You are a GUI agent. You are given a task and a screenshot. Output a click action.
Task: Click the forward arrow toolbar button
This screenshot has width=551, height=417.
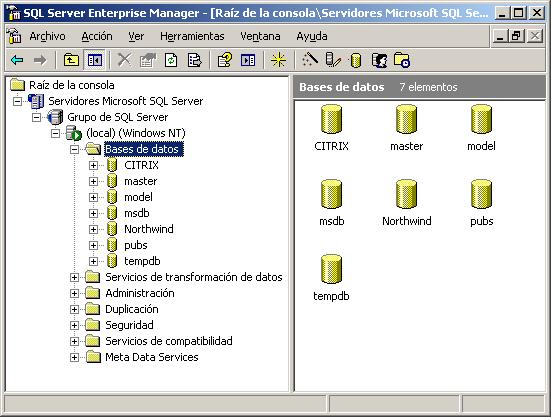tap(40, 60)
